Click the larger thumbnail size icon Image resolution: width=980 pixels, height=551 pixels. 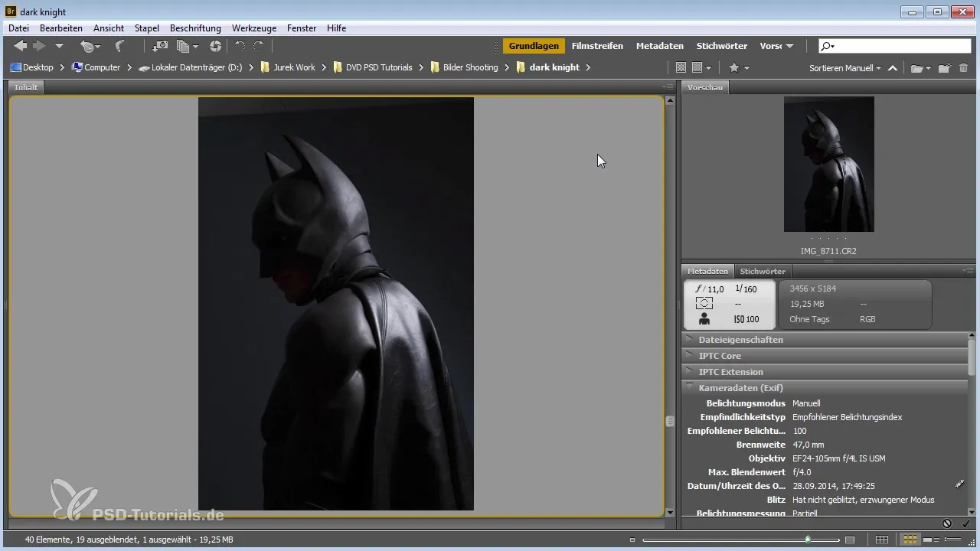click(x=849, y=540)
